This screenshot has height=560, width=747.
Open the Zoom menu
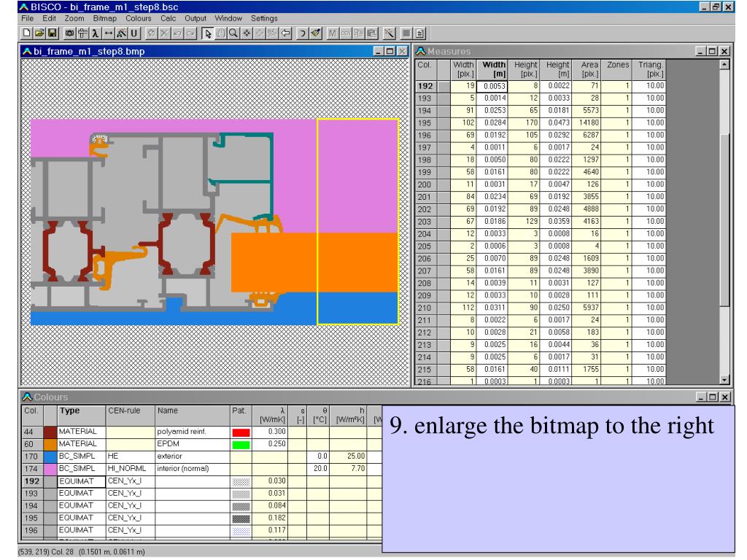point(74,18)
